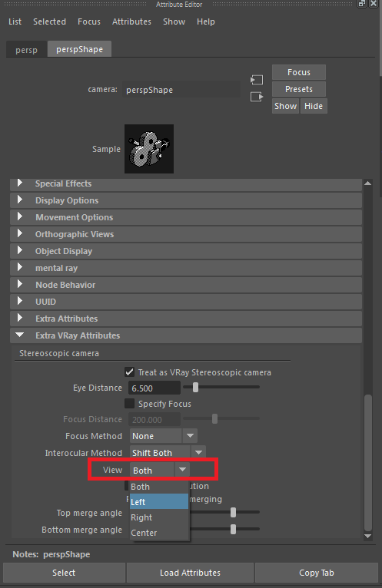Open the Attributes menu

click(x=131, y=21)
